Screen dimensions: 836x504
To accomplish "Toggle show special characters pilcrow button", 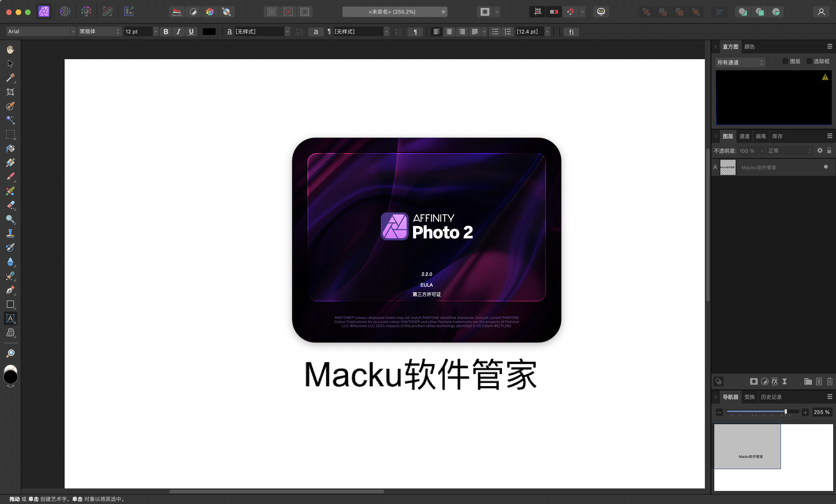I will [x=415, y=32].
